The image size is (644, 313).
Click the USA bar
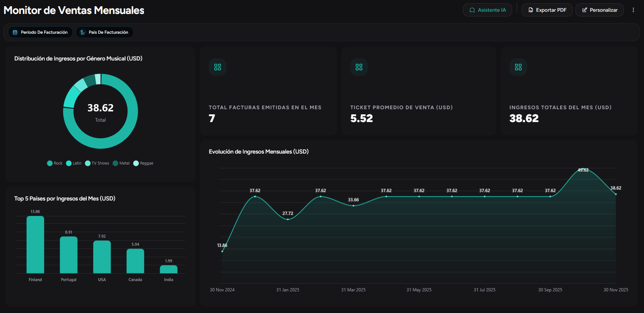point(102,257)
